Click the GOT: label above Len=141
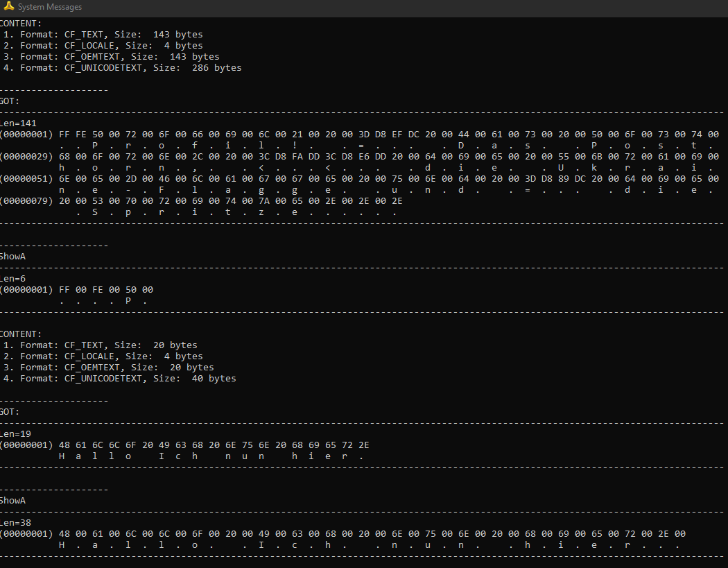The height and width of the screenshot is (568, 728). [x=10, y=101]
